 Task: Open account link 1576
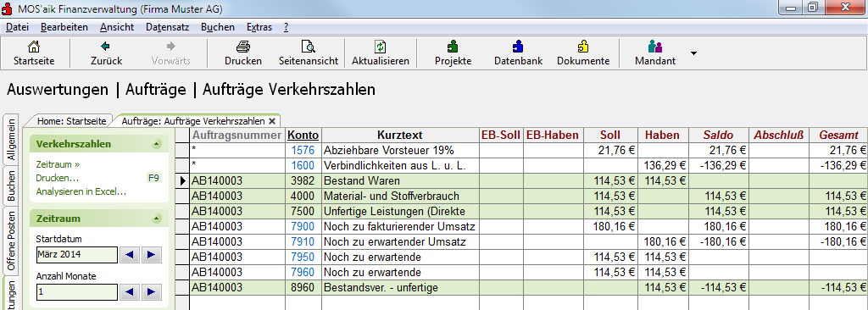click(x=303, y=150)
